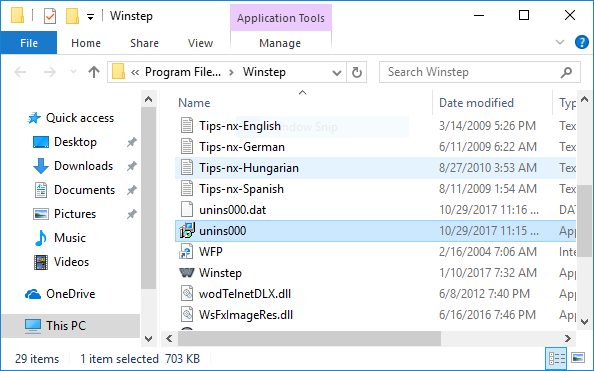Go forward to next folder
This screenshot has width=594, height=371.
50,72
